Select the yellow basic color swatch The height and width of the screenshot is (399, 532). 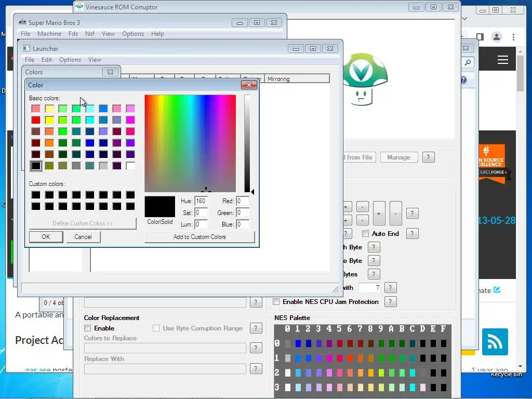coord(49,120)
